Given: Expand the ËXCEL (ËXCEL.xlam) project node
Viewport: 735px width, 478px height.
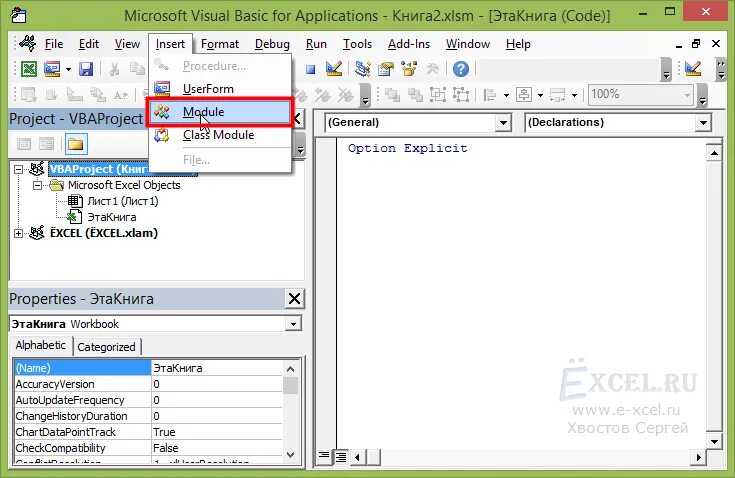Looking at the screenshot, I should pos(18,233).
